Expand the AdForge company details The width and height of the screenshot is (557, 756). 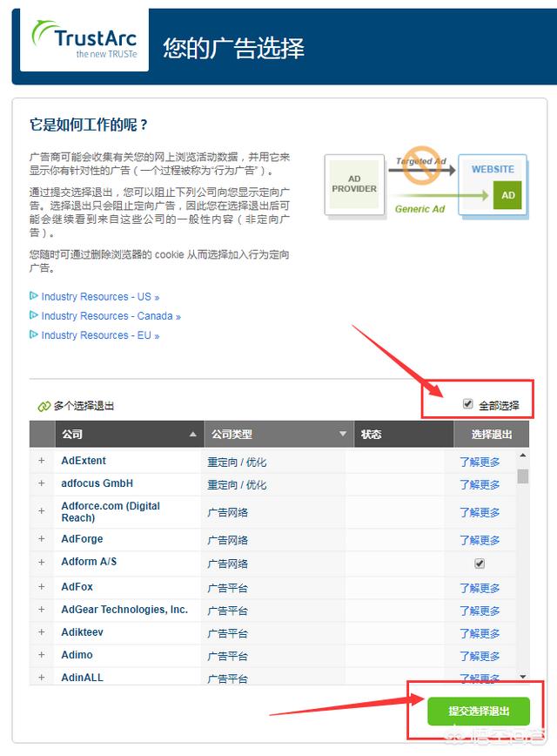coord(41,540)
